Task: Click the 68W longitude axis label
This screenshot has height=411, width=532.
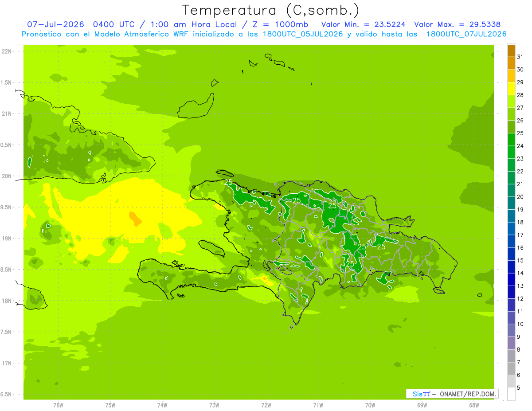Action: 474,405
